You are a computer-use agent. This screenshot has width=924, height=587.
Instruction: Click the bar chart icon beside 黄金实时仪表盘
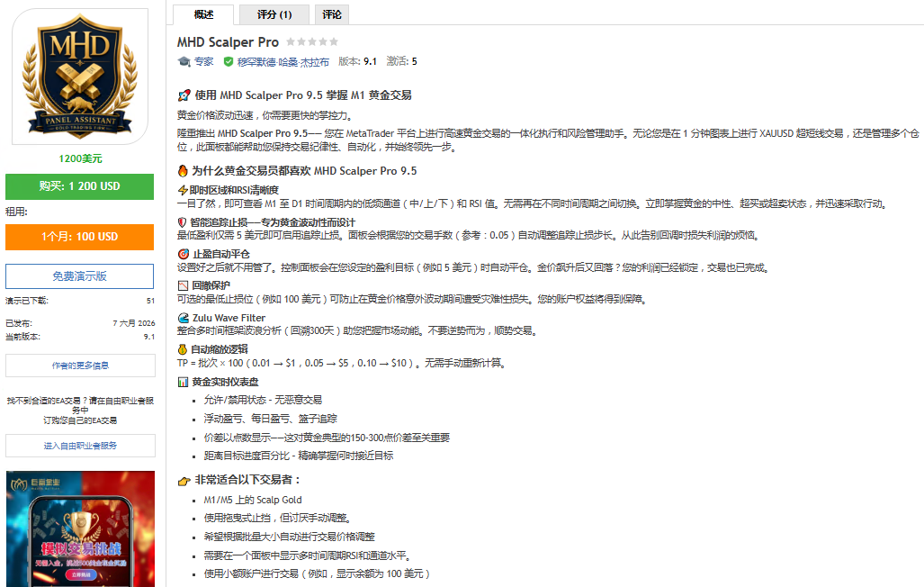(x=183, y=383)
